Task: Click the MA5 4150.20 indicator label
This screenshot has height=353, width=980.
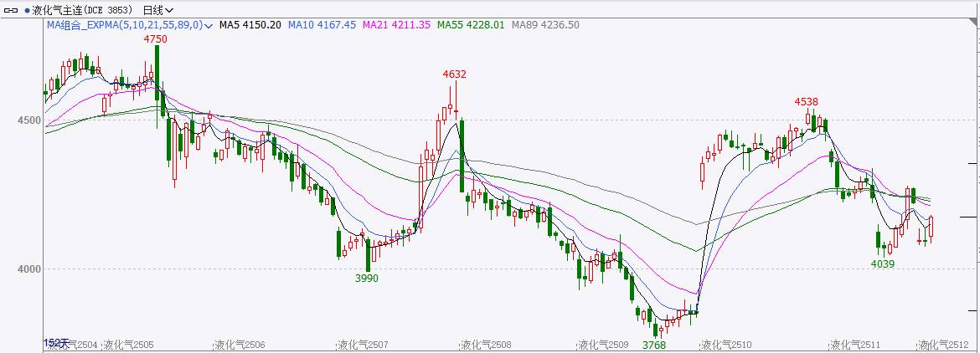Action: [x=250, y=26]
